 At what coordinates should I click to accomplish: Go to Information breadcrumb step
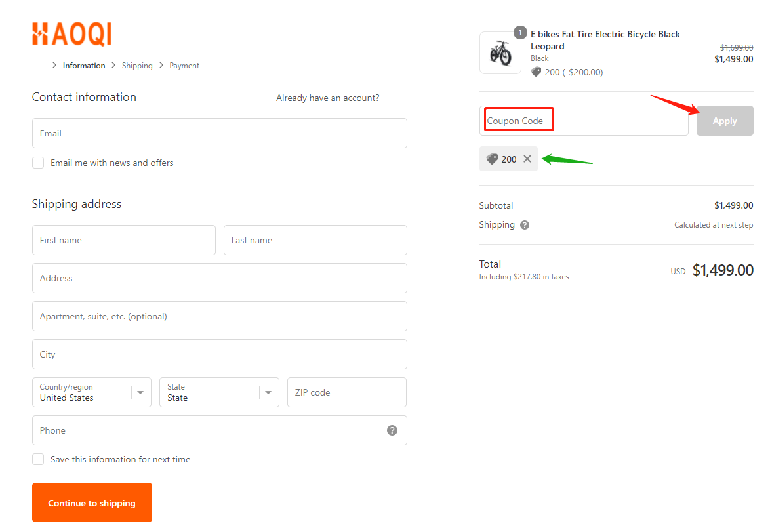coord(84,66)
